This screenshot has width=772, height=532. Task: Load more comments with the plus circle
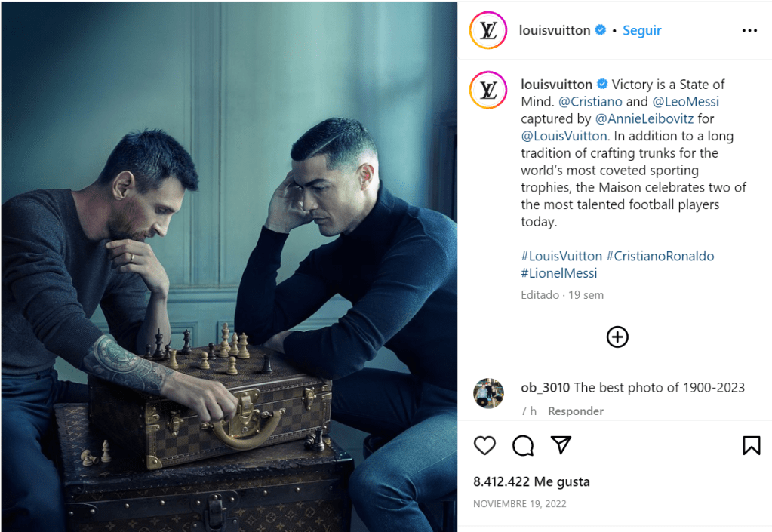617,337
